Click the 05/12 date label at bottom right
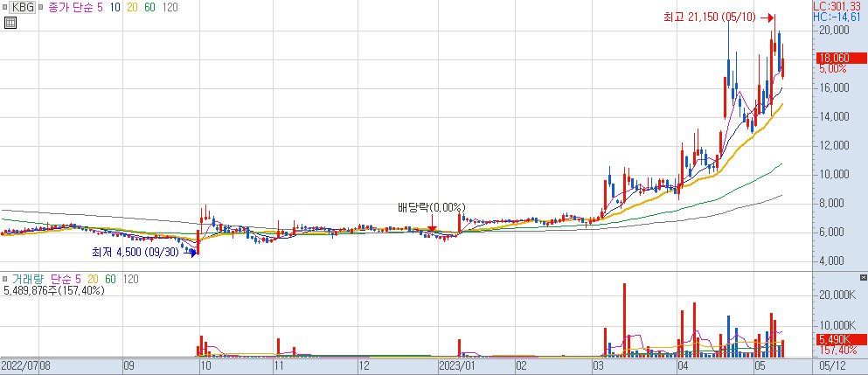This screenshot has height=375, width=868. point(832,366)
